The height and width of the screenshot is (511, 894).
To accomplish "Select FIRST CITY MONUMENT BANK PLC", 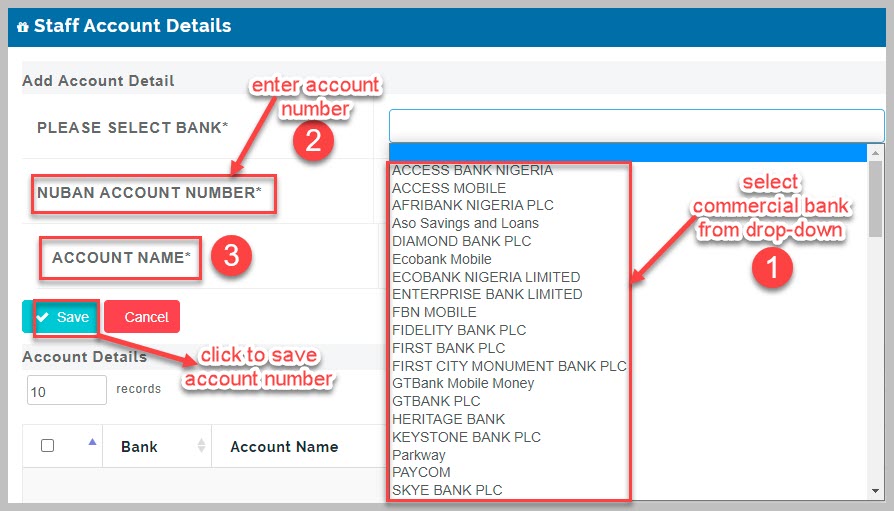I will tap(509, 366).
